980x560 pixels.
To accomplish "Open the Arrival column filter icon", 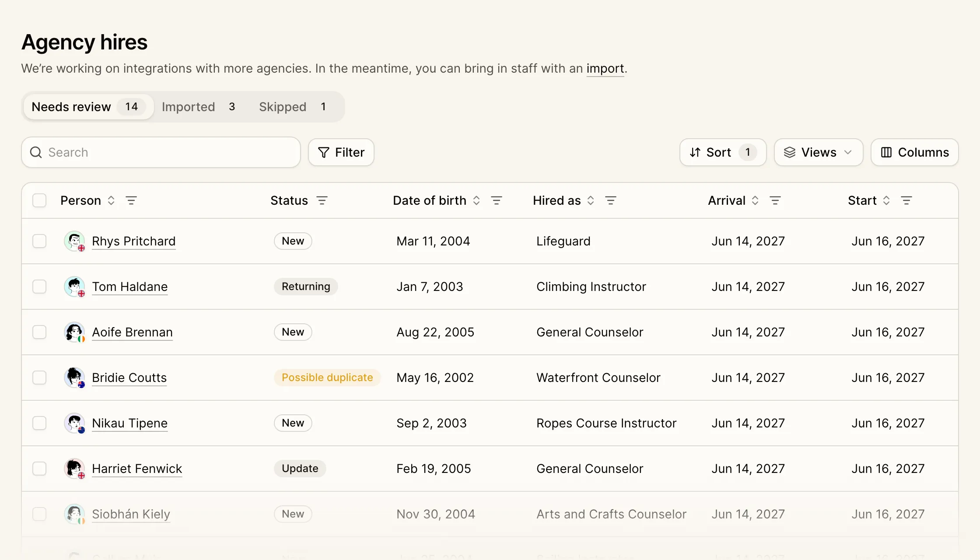I will (x=775, y=200).
